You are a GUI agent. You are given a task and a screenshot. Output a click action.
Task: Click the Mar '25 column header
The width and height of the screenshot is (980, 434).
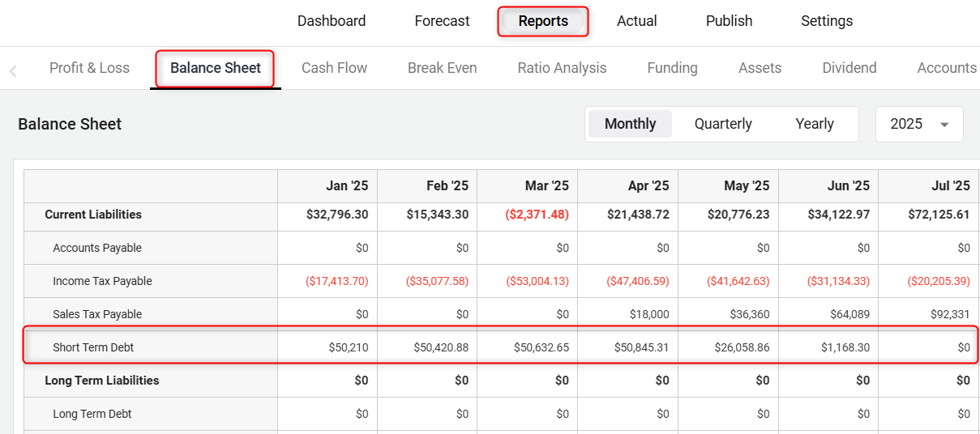(547, 186)
